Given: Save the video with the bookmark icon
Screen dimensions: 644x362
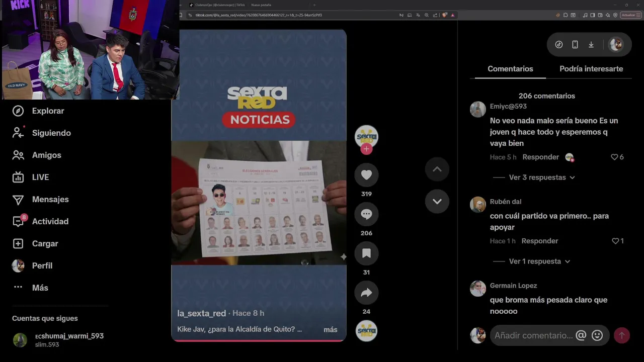Looking at the screenshot, I should [366, 253].
